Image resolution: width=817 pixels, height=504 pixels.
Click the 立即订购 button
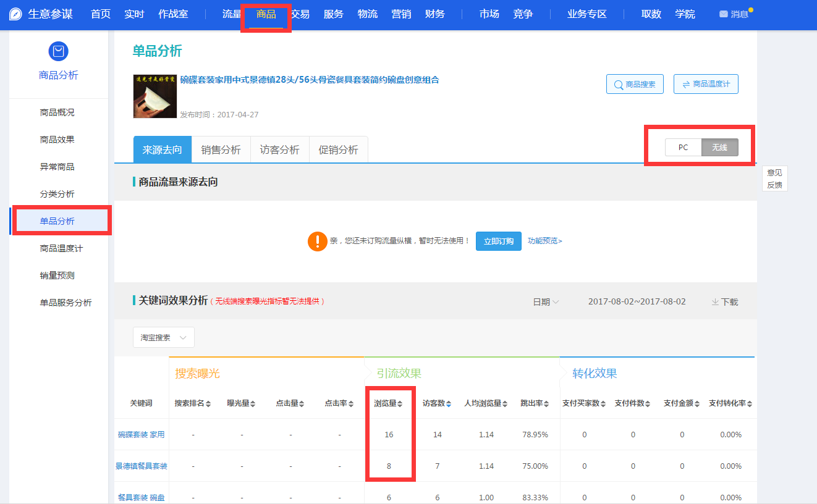pyautogui.click(x=498, y=241)
